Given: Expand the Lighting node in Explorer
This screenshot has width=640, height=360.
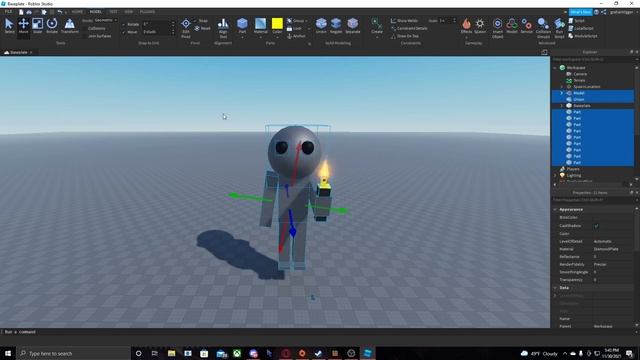Looking at the screenshot, I should (x=555, y=176).
